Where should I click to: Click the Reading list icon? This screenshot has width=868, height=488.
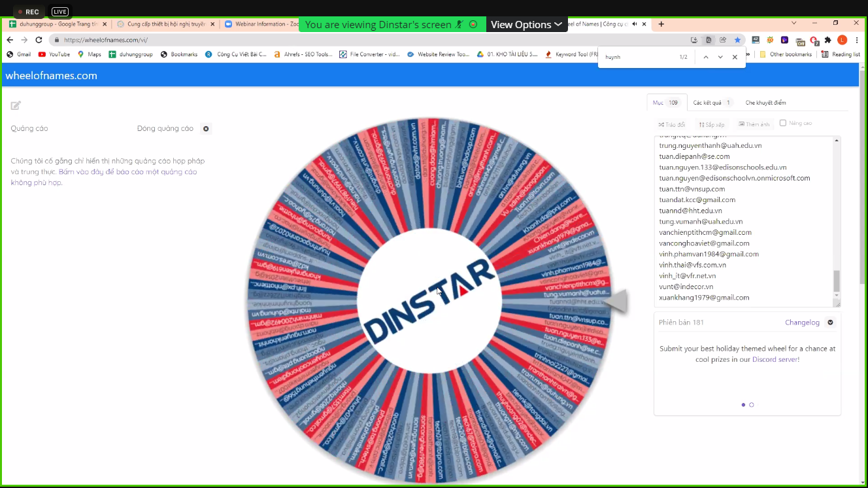[824, 54]
